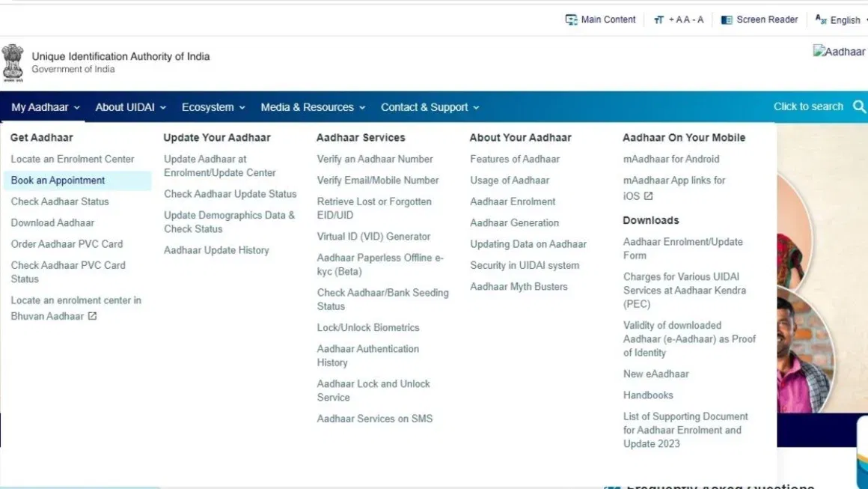The height and width of the screenshot is (489, 868).
Task: Select Book an Appointment
Action: pyautogui.click(x=58, y=180)
